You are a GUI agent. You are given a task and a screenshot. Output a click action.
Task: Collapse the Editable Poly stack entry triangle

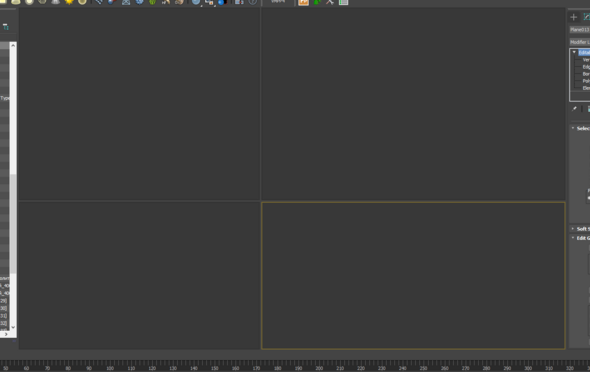(x=574, y=52)
